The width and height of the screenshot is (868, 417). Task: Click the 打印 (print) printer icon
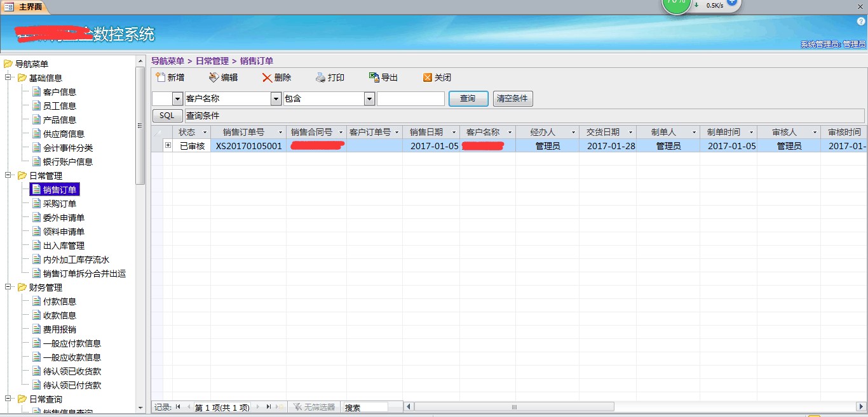(321, 77)
